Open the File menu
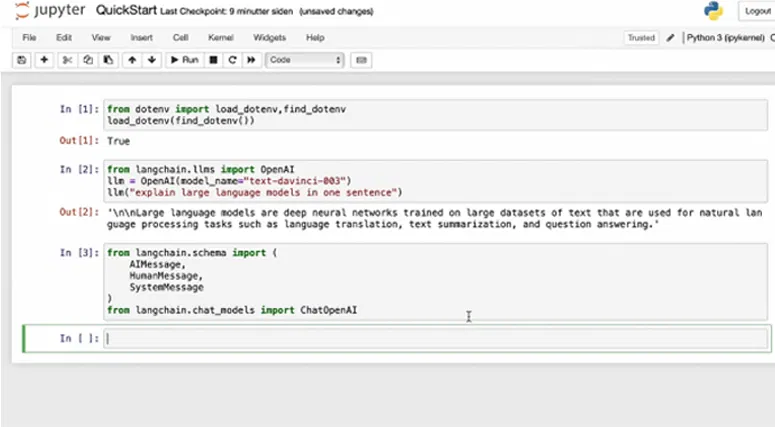 pyautogui.click(x=29, y=38)
